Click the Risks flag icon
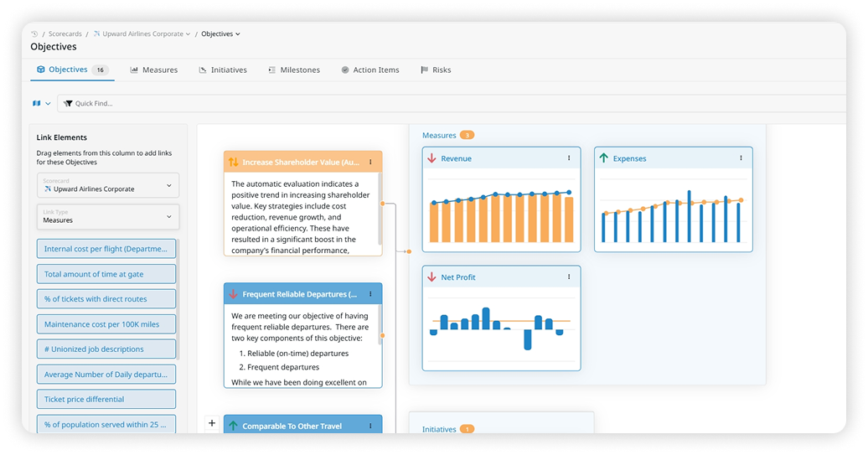This screenshot has width=868, height=455. click(425, 70)
